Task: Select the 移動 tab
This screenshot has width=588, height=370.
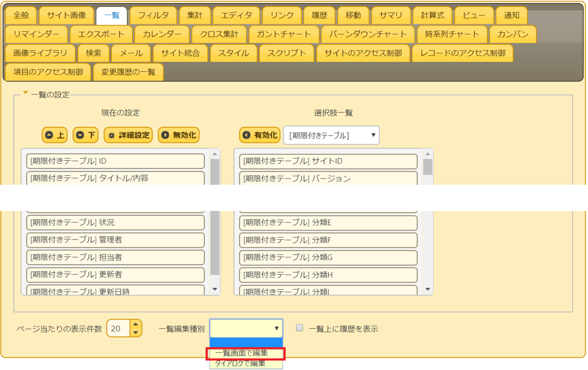Action: [353, 15]
